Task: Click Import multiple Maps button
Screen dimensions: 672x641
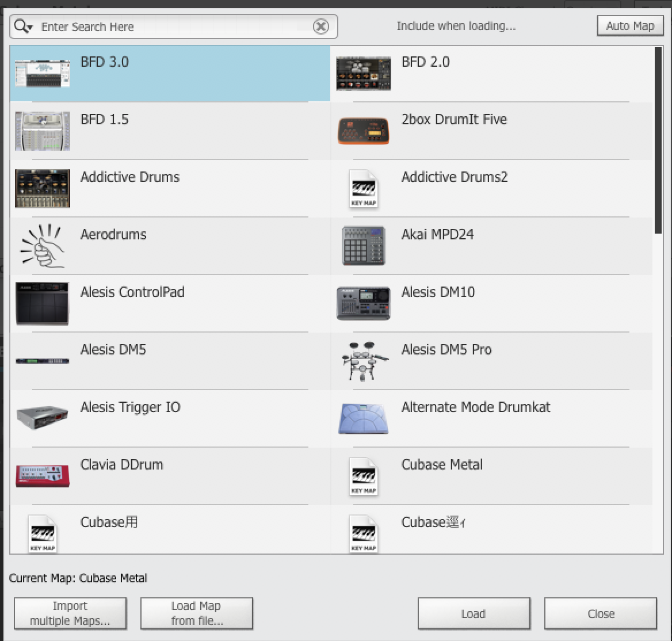Action: tap(70, 613)
